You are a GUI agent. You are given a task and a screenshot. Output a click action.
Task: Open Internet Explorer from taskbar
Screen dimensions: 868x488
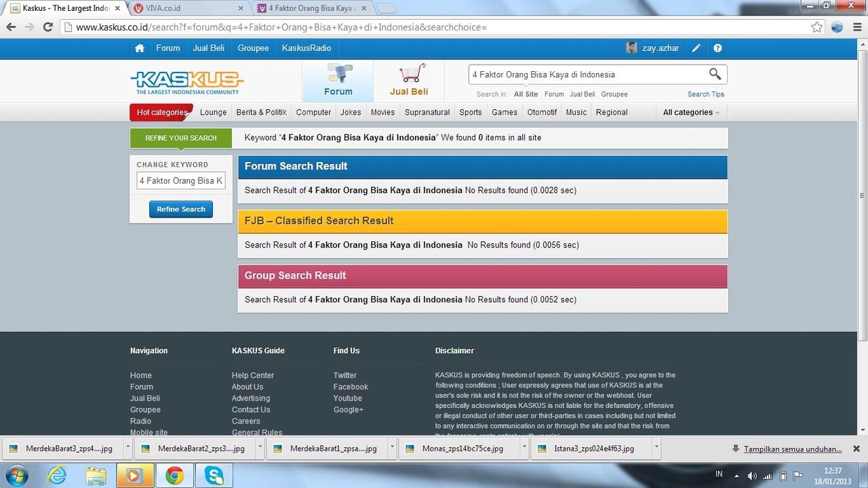pos(57,476)
